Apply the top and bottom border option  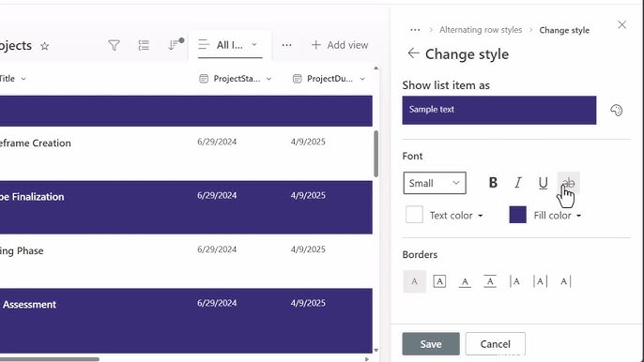pyautogui.click(x=490, y=281)
